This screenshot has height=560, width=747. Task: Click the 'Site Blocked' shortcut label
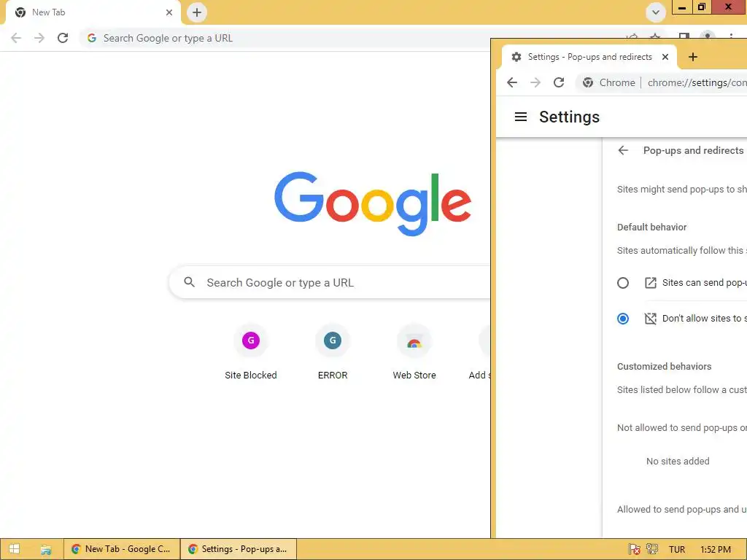pos(251,376)
